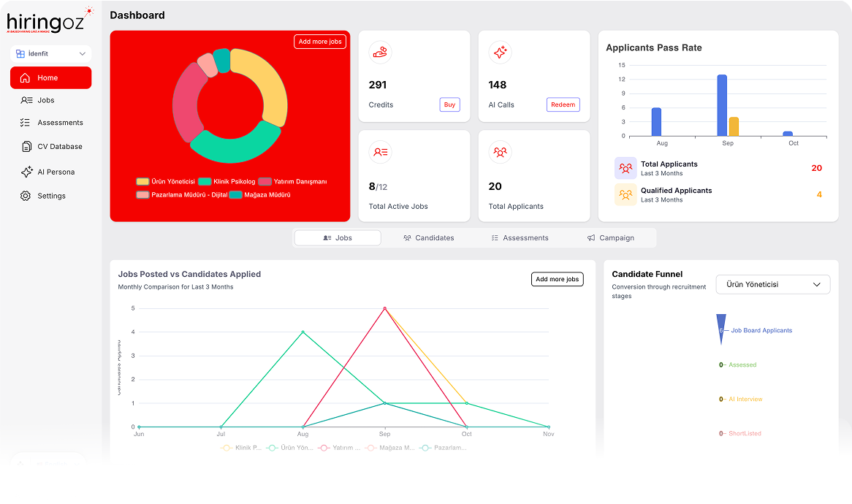This screenshot has width=852, height=504.
Task: Switch to the Assessments tab
Action: 520,238
